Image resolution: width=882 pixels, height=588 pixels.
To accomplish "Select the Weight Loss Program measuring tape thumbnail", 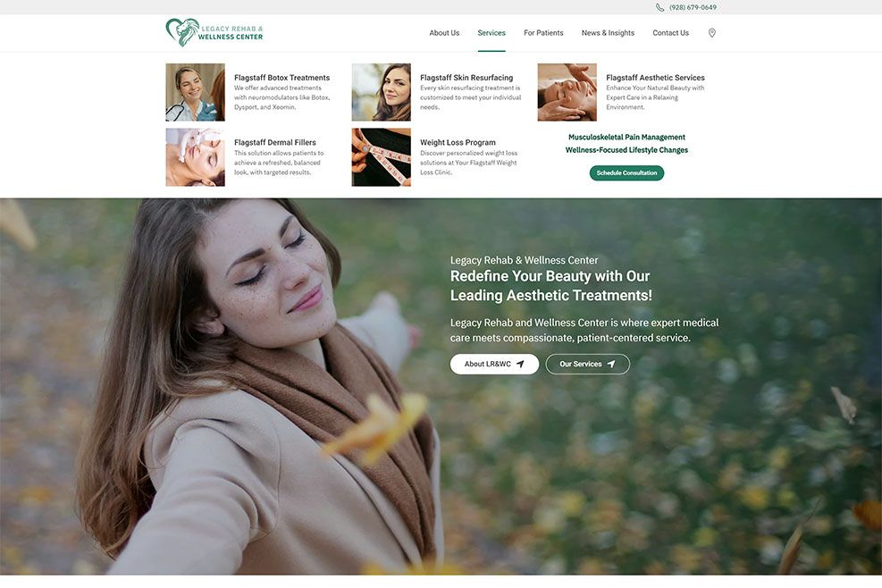I will [381, 157].
